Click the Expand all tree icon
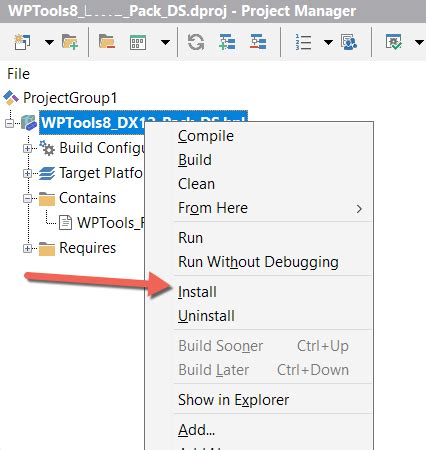The image size is (426, 450). [x=227, y=42]
